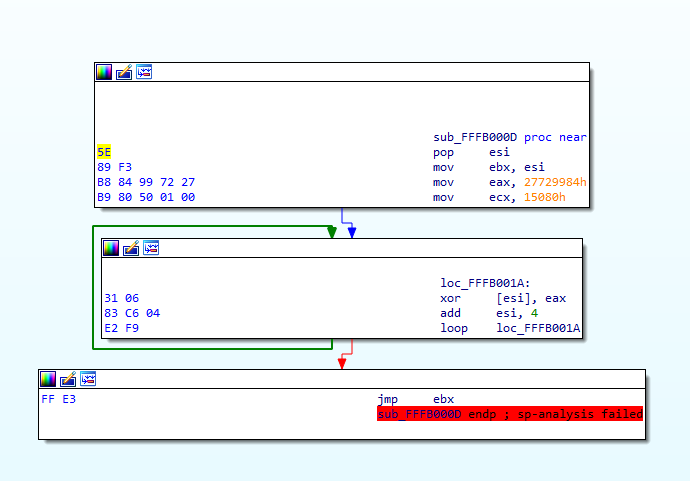Click the third title icon on the top node
This screenshot has width=690, height=481.
(144, 72)
